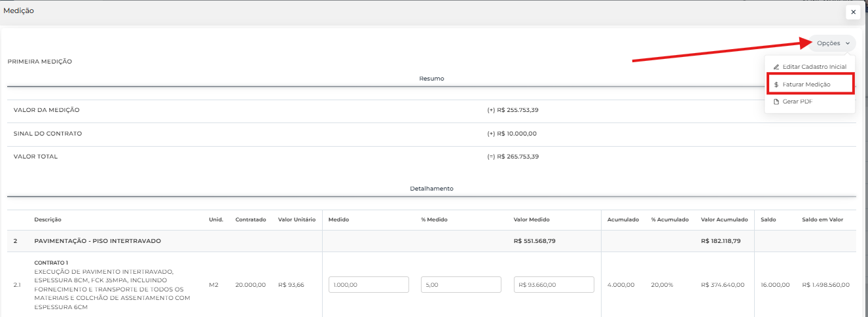
Task: Click the % Medido input with 5,00
Action: 461,285
